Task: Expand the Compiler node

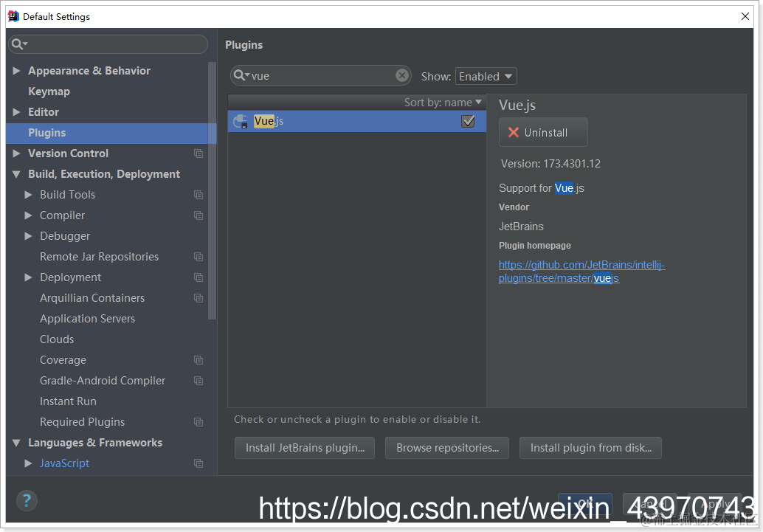Action: pos(28,215)
